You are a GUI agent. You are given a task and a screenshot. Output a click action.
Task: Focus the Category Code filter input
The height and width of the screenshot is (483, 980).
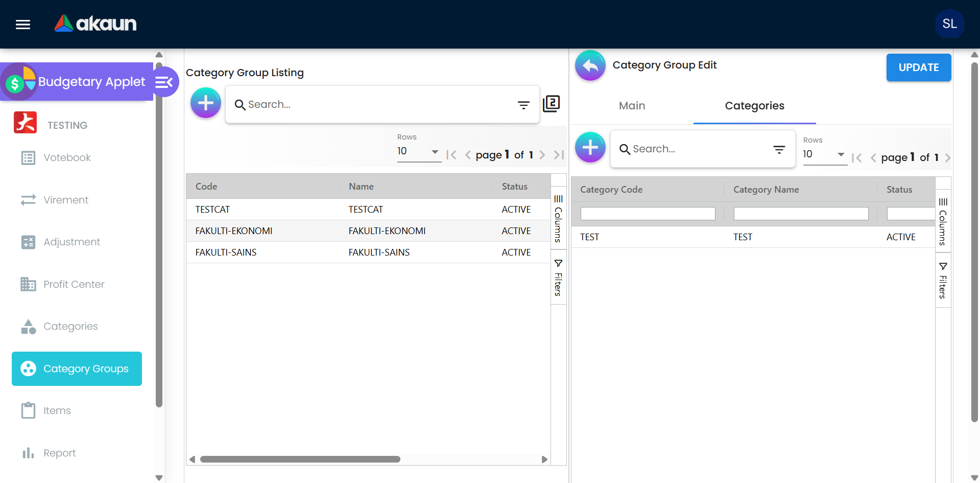coord(648,214)
